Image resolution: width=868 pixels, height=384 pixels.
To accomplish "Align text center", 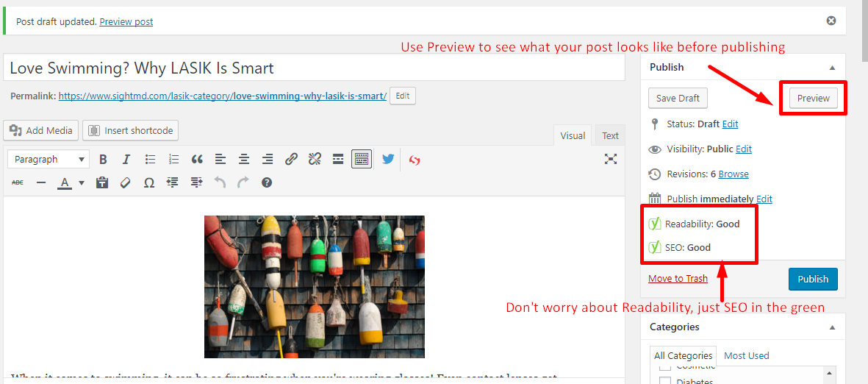I will pos(244,160).
